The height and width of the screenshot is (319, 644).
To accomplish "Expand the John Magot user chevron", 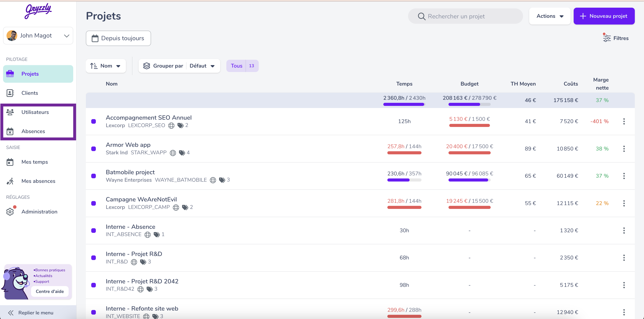I will tap(67, 36).
